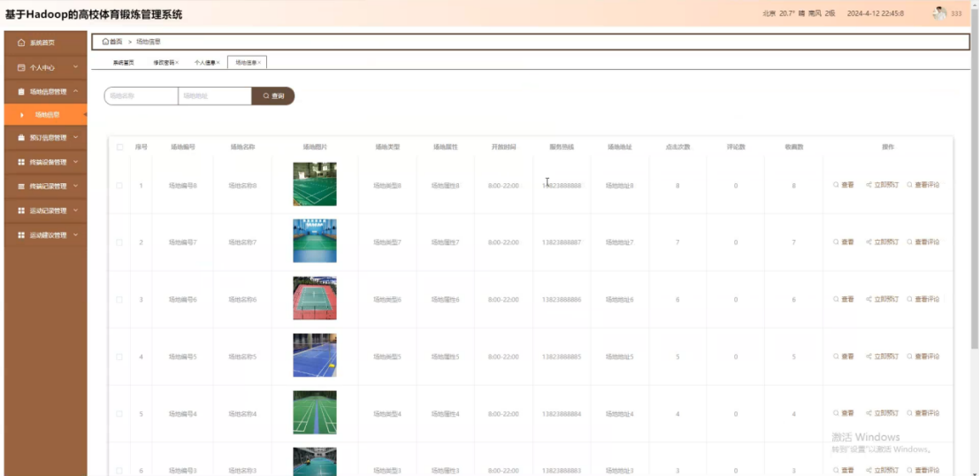The image size is (980, 476).
Task: Open the venue image of row 场地名称5
Action: (x=315, y=356)
